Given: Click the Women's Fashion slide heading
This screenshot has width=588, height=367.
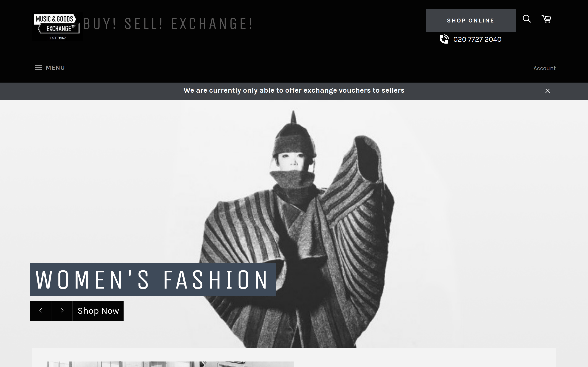Looking at the screenshot, I should [x=153, y=280].
